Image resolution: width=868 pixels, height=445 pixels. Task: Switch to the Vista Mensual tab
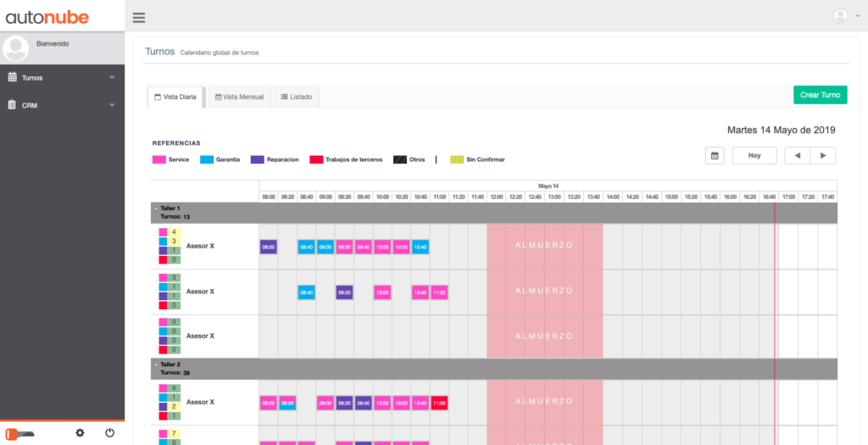(239, 97)
